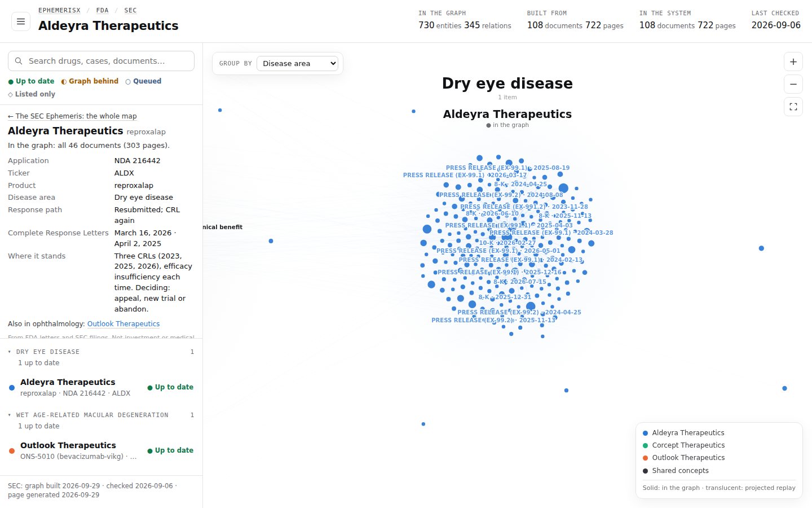
Task: Click Shared concepts dark legend dot
Action: tap(646, 471)
